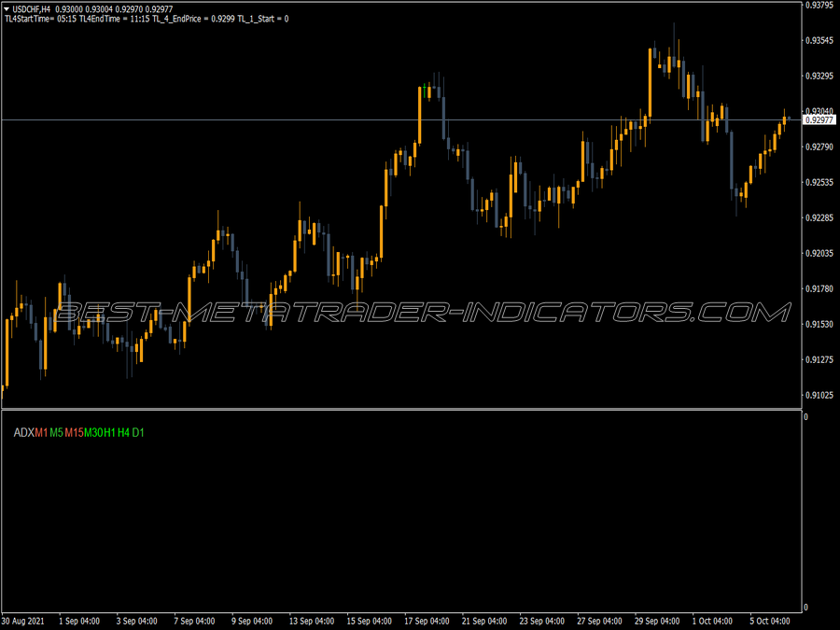Click the 17 Sep 04:00 time label
The height and width of the screenshot is (630, 840).
click(x=427, y=622)
